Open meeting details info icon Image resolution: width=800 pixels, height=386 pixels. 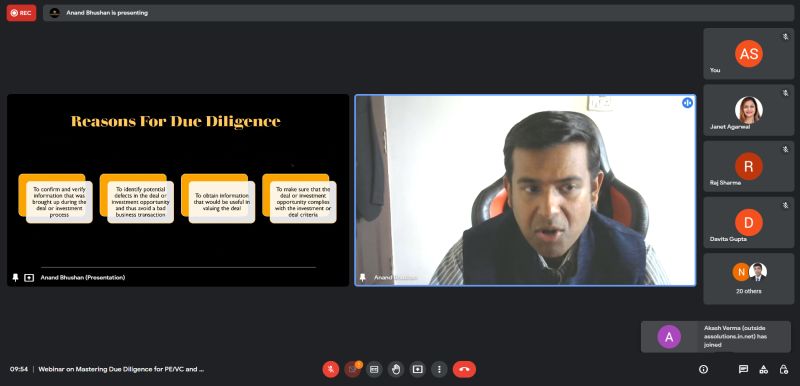click(704, 369)
